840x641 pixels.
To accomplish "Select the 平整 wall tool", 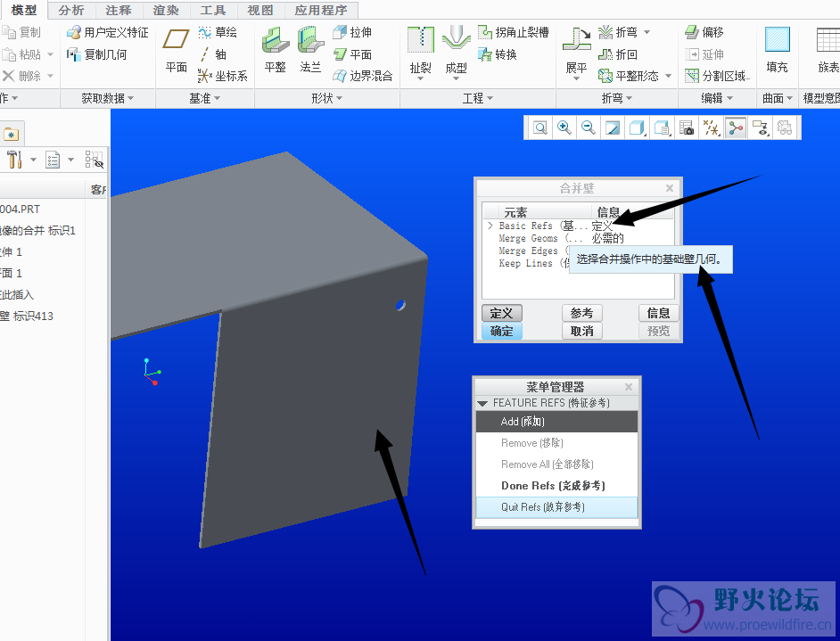I will [x=275, y=50].
